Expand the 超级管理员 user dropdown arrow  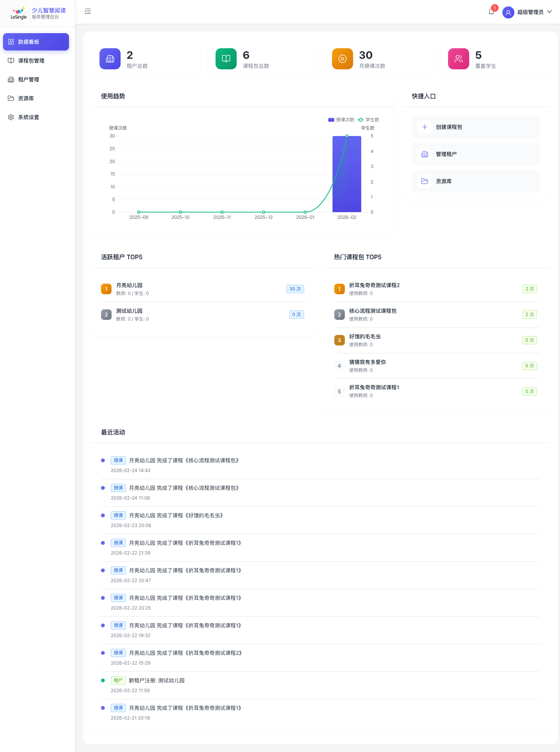549,12
